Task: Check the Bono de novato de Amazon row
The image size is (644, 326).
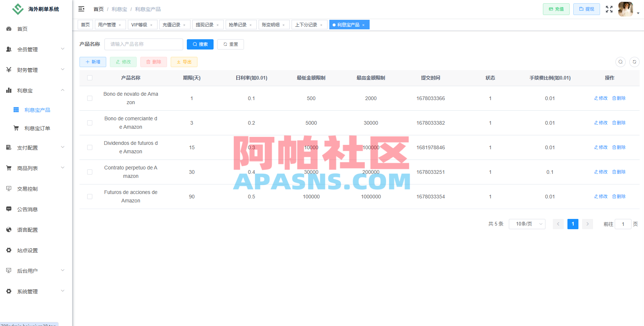Action: 90,98
